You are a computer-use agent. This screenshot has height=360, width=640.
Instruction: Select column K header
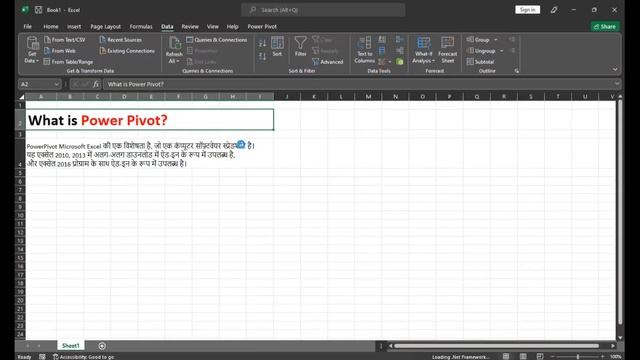314,97
